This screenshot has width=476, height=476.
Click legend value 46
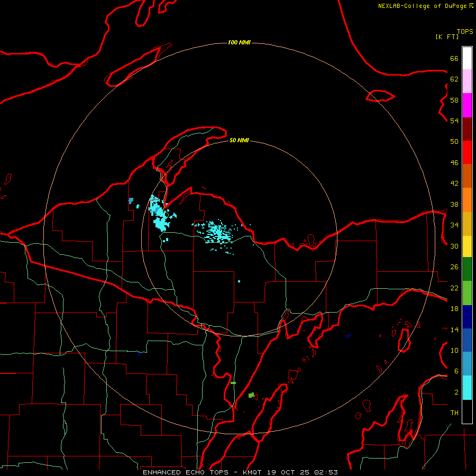[454, 163]
